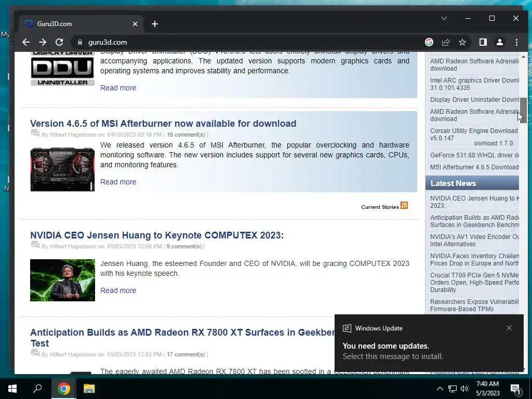Open 16 comment(s) on Afterburner article
This screenshot has height=399, width=532.
pos(186,135)
